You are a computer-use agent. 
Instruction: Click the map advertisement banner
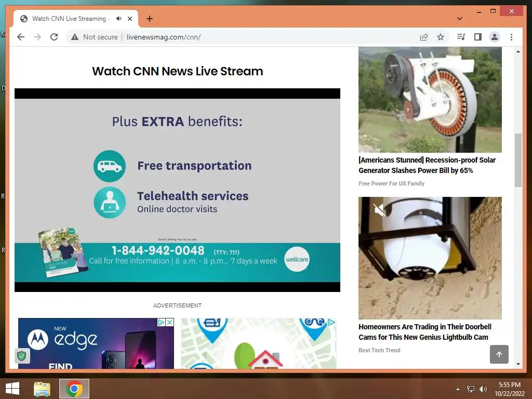click(x=259, y=343)
